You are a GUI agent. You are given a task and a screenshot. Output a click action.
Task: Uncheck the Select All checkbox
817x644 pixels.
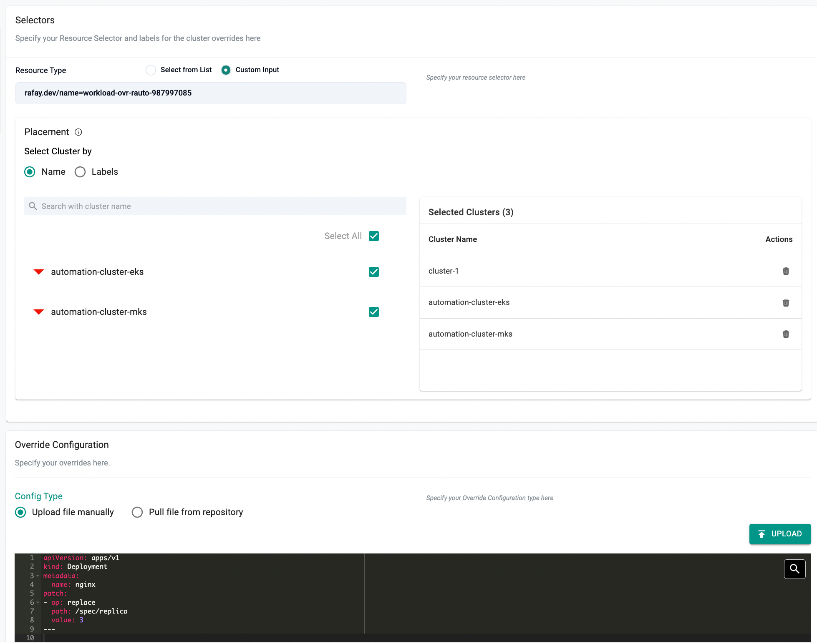click(x=374, y=236)
